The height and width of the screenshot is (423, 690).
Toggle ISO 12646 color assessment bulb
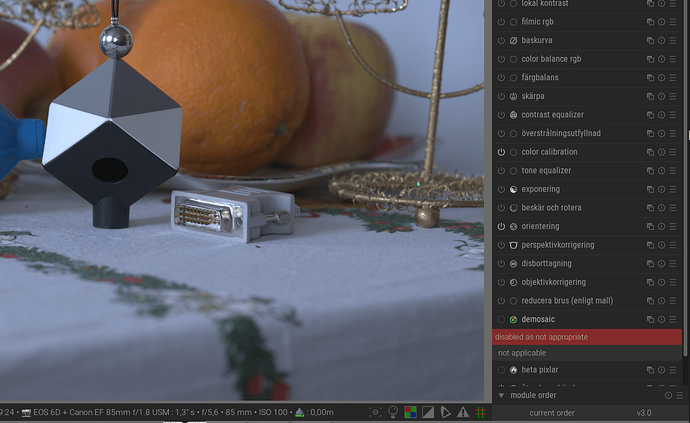point(393,411)
